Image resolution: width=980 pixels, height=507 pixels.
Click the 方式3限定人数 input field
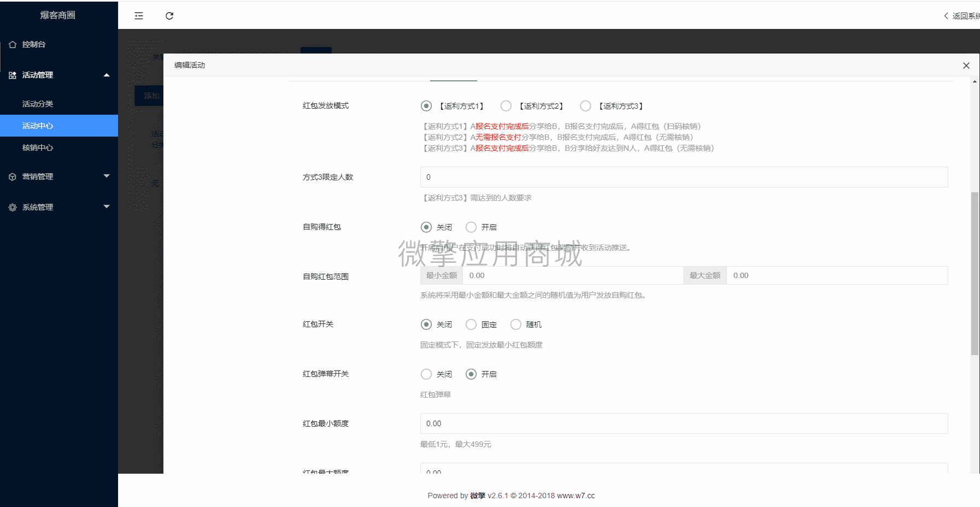(x=684, y=177)
